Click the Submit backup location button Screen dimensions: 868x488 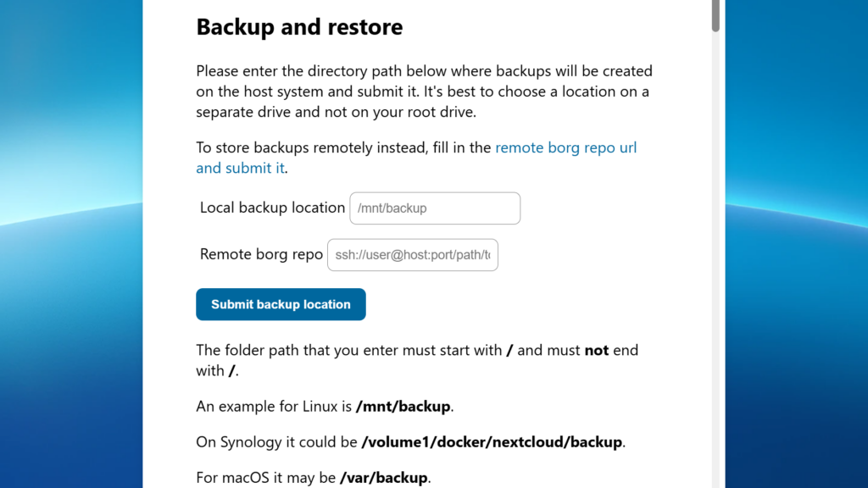click(x=281, y=303)
